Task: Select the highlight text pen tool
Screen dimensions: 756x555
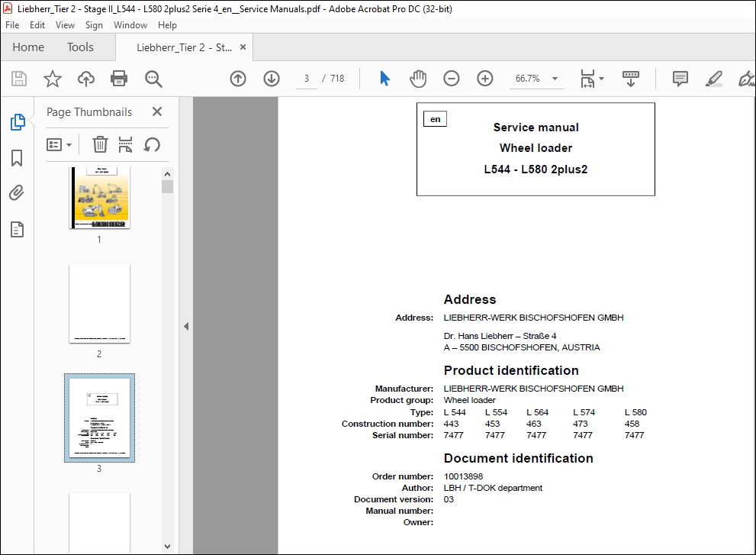Action: pyautogui.click(x=713, y=78)
